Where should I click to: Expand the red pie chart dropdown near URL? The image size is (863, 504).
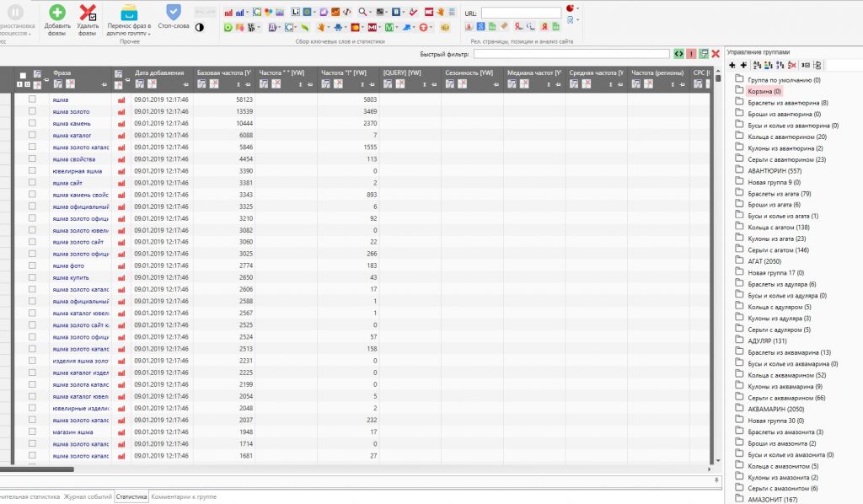(x=578, y=8)
